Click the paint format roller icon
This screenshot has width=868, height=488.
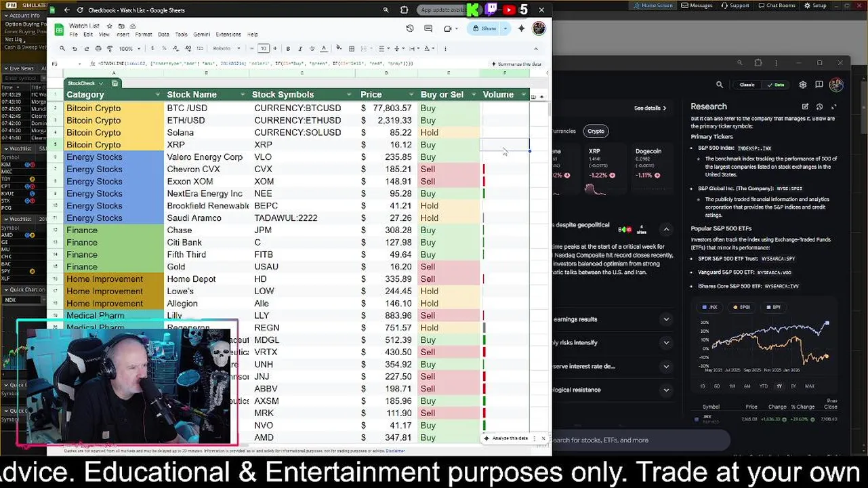coord(110,49)
